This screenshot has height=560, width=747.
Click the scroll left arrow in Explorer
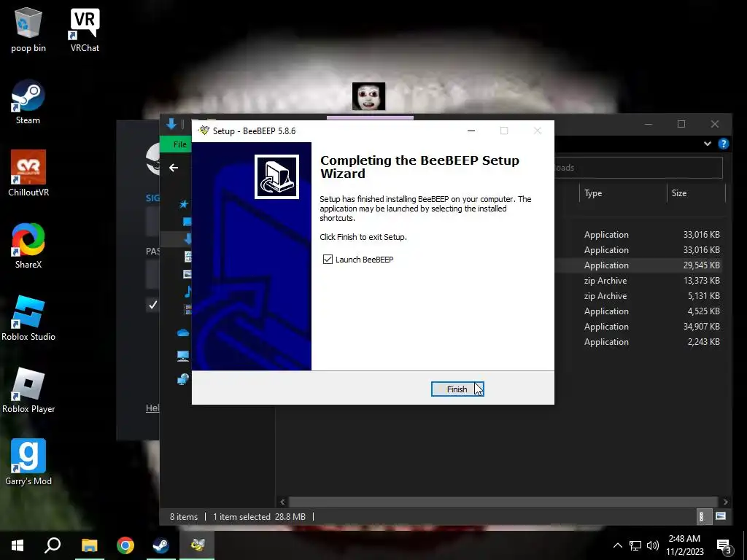point(282,502)
